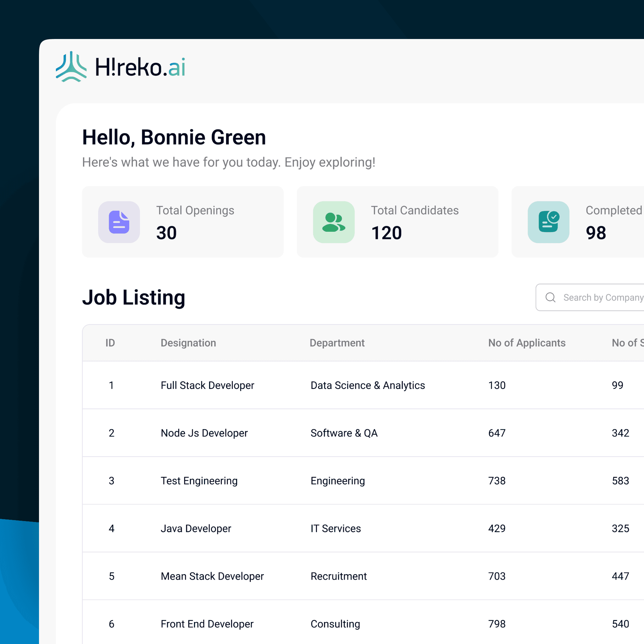
Task: Click Software & QA department
Action: pos(344,433)
